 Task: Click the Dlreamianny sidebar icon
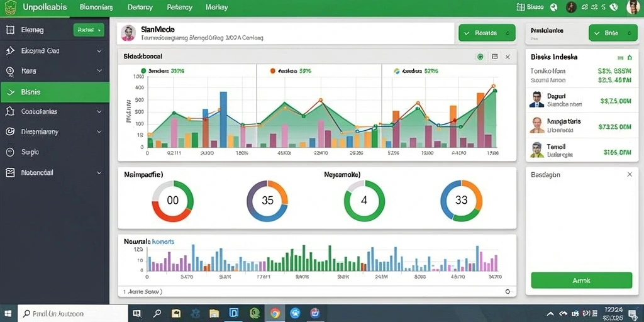coord(10,132)
